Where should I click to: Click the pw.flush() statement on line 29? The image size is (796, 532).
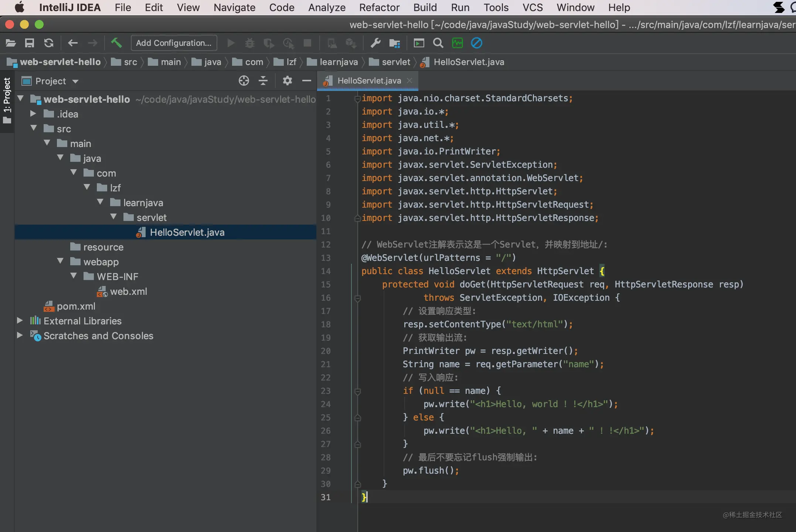pos(431,471)
